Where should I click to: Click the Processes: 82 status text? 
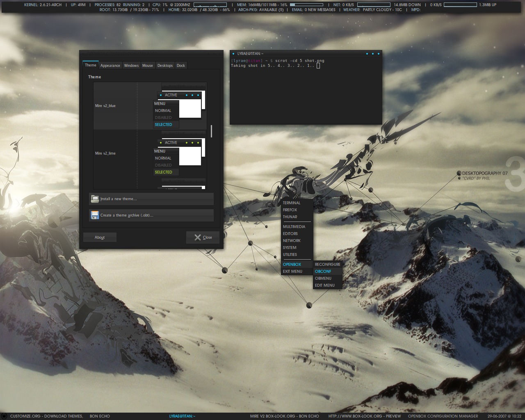pyautogui.click(x=107, y=5)
